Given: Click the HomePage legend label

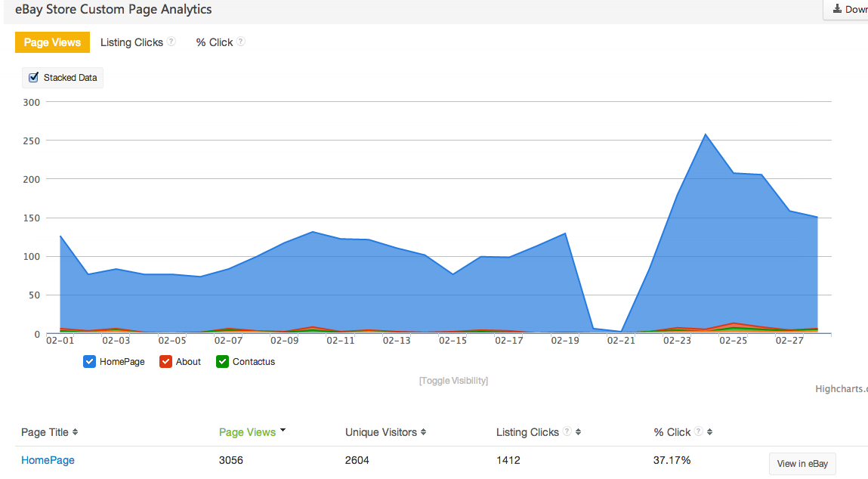Looking at the screenshot, I should pyautogui.click(x=122, y=362).
